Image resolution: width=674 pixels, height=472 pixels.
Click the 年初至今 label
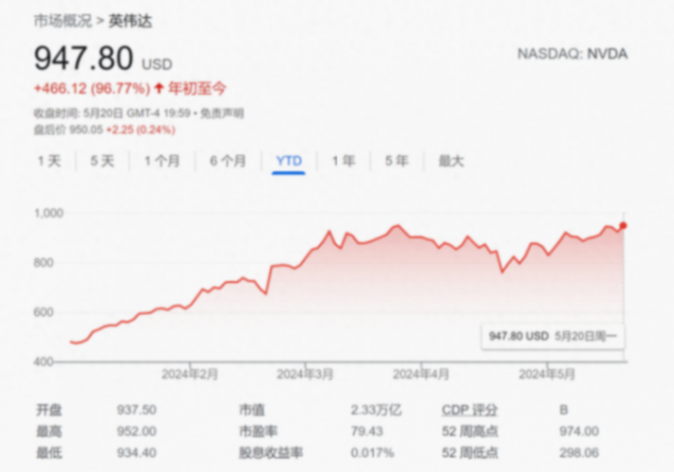(x=197, y=89)
